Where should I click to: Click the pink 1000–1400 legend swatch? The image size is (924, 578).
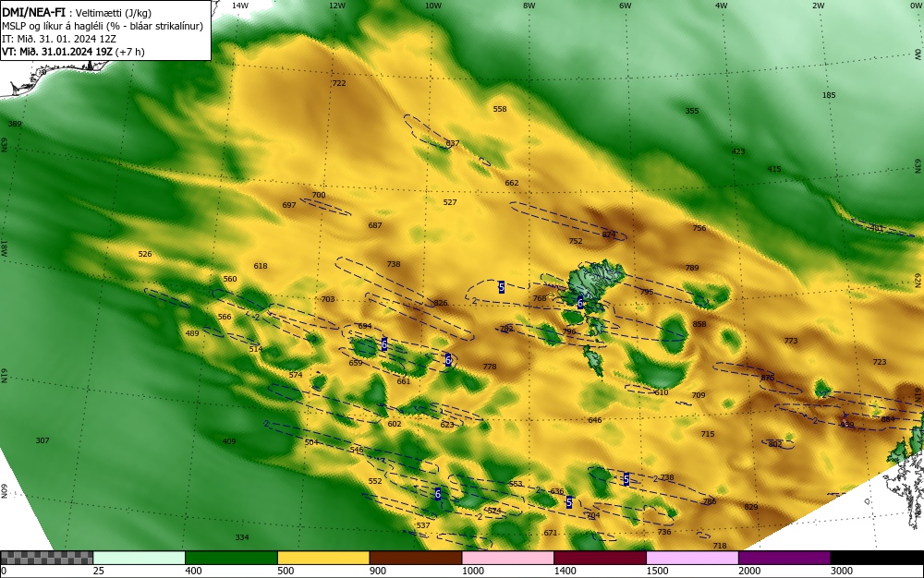pos(508,558)
